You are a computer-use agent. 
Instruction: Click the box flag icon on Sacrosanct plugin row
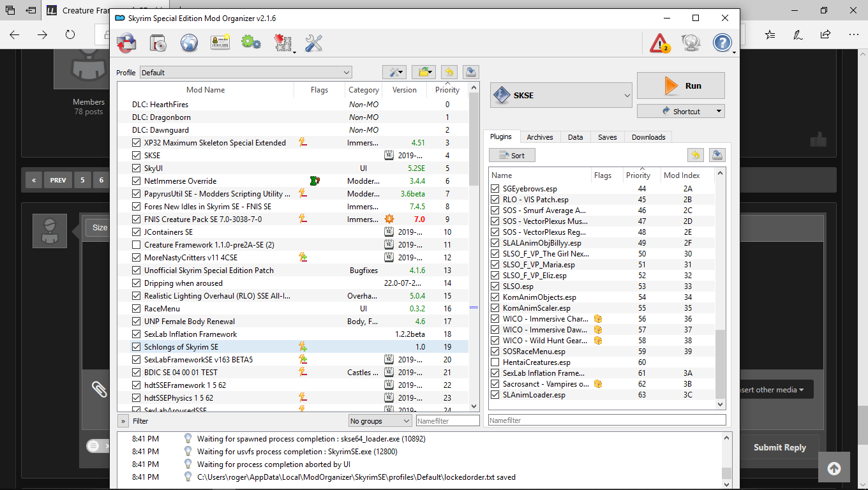pos(598,384)
